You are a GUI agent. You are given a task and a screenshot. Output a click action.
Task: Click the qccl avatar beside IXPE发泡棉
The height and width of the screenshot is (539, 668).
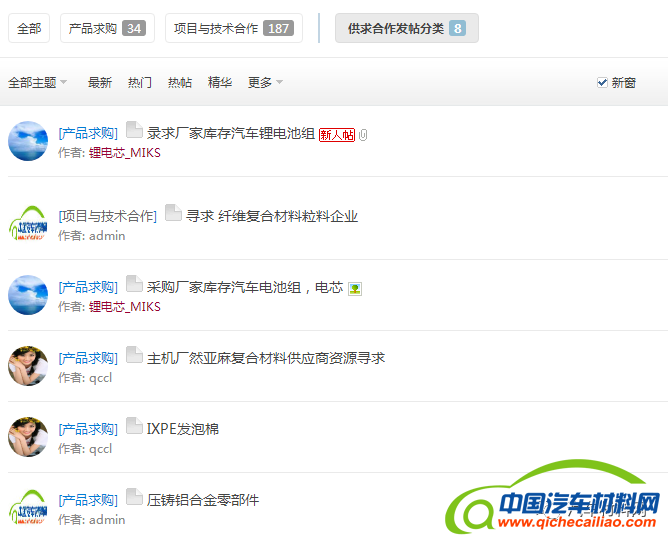click(x=28, y=437)
